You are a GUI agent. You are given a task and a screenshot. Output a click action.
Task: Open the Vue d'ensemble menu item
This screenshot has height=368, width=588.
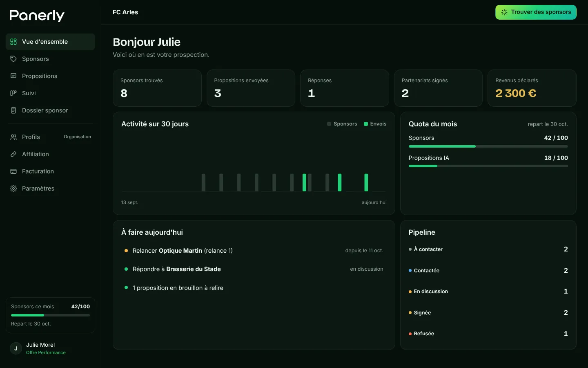pos(50,42)
